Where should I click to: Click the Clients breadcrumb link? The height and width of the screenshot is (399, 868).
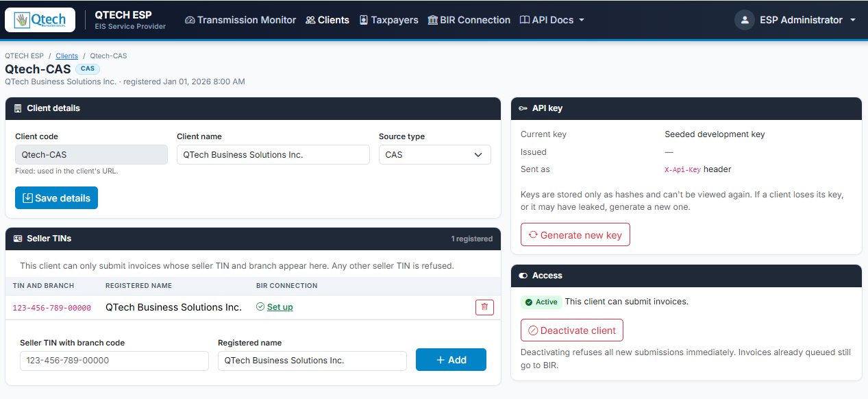(67, 56)
